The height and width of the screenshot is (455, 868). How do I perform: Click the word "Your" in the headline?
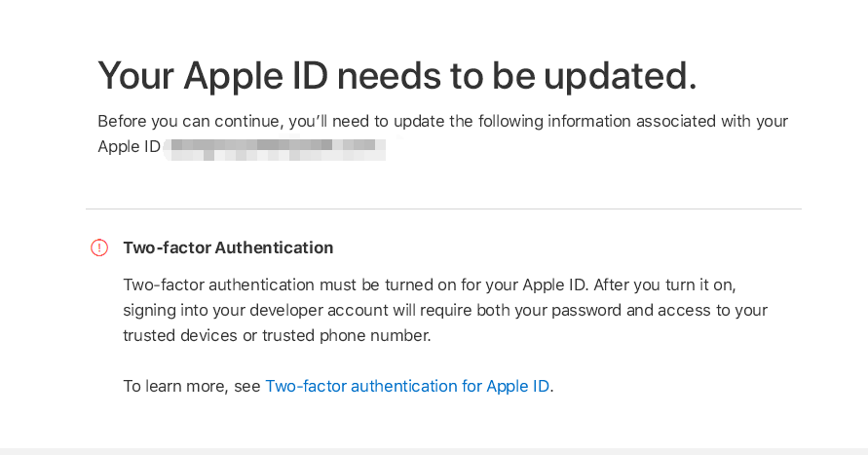(136, 76)
